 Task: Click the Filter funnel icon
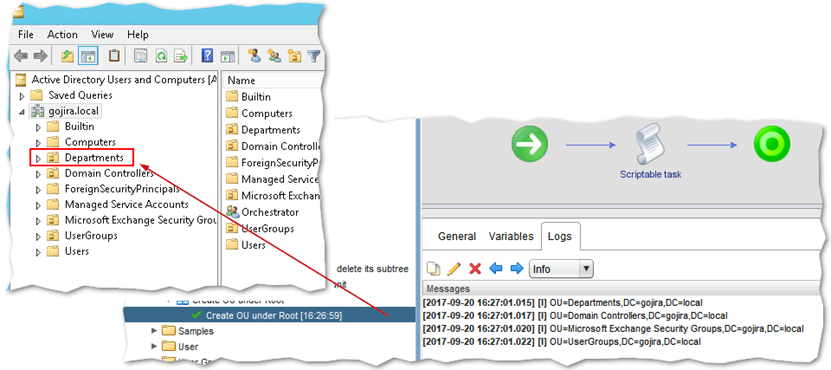(x=314, y=55)
